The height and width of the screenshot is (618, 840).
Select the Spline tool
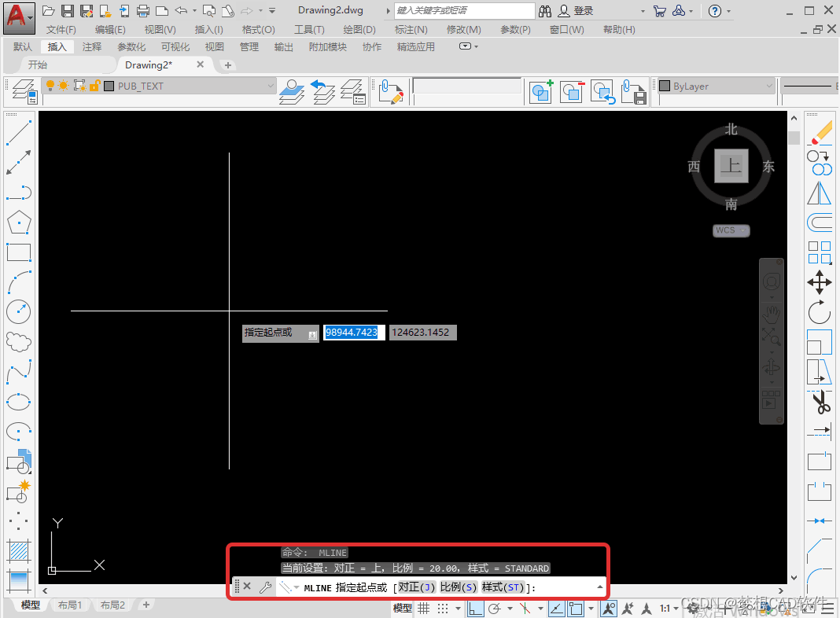point(19,372)
